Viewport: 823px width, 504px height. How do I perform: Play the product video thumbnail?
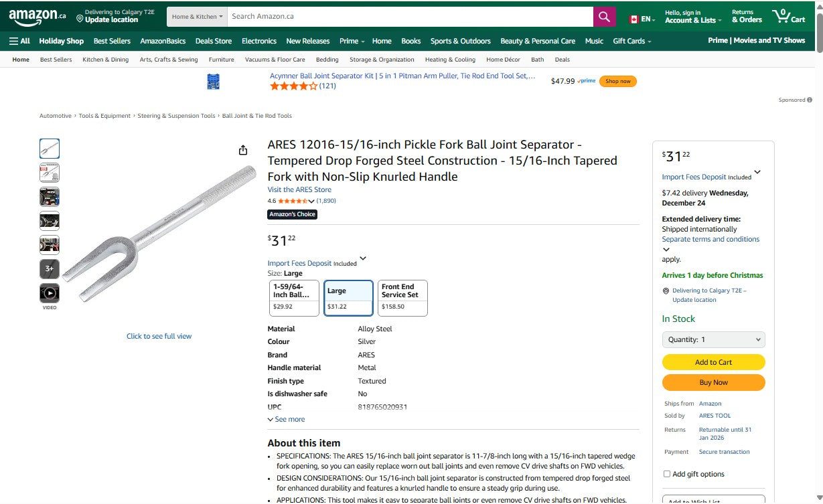click(49, 292)
